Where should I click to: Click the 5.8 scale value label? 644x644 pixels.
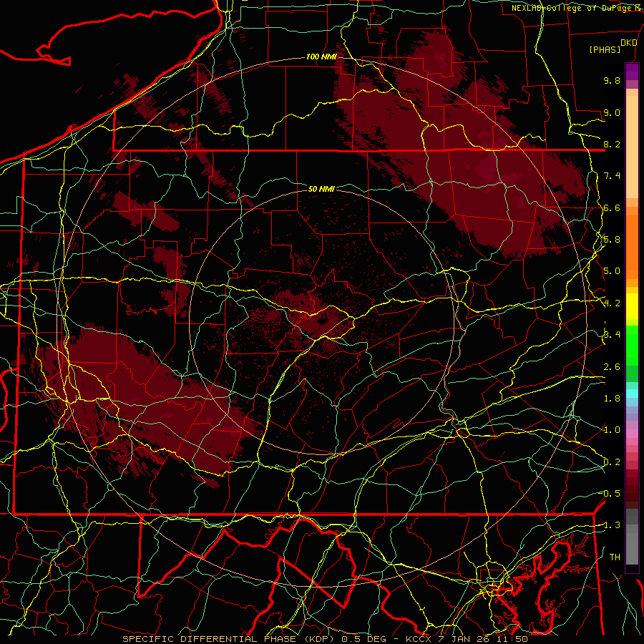[x=612, y=240]
